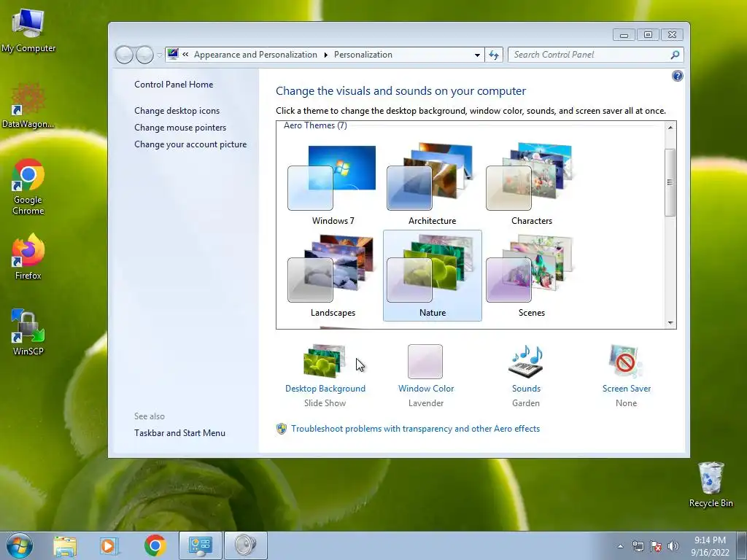Select the Characters theme

[532, 184]
